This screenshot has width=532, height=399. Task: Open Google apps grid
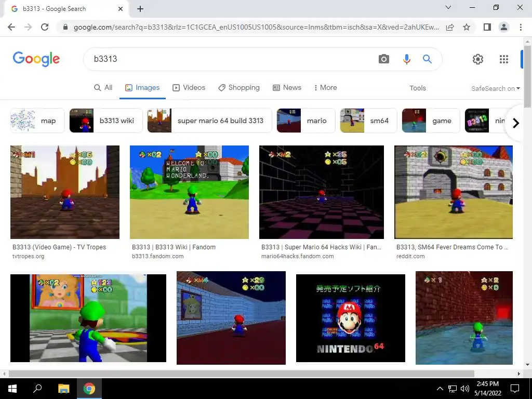tap(504, 59)
